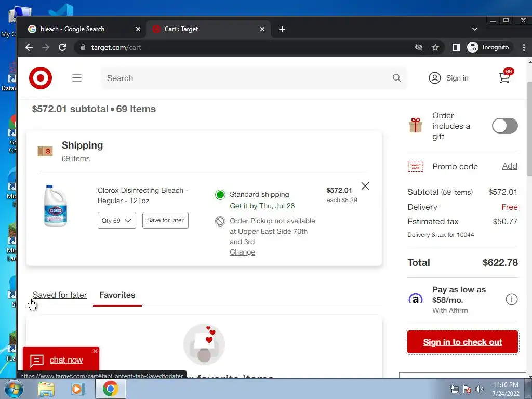The image size is (532, 399).
Task: Click Change pickup store link
Action: point(242,252)
